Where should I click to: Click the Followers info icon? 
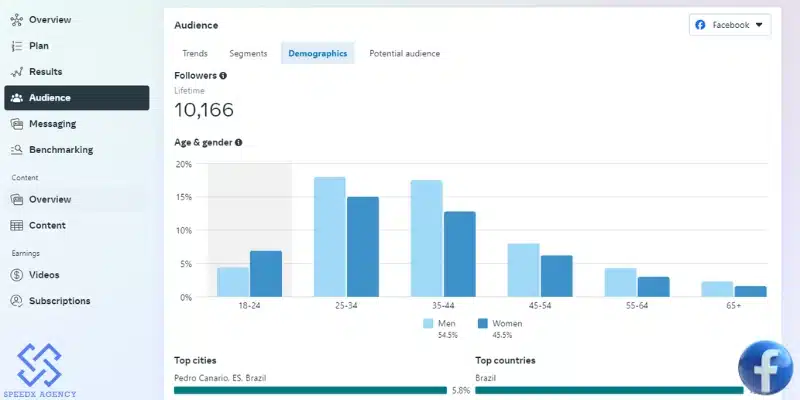pos(223,76)
